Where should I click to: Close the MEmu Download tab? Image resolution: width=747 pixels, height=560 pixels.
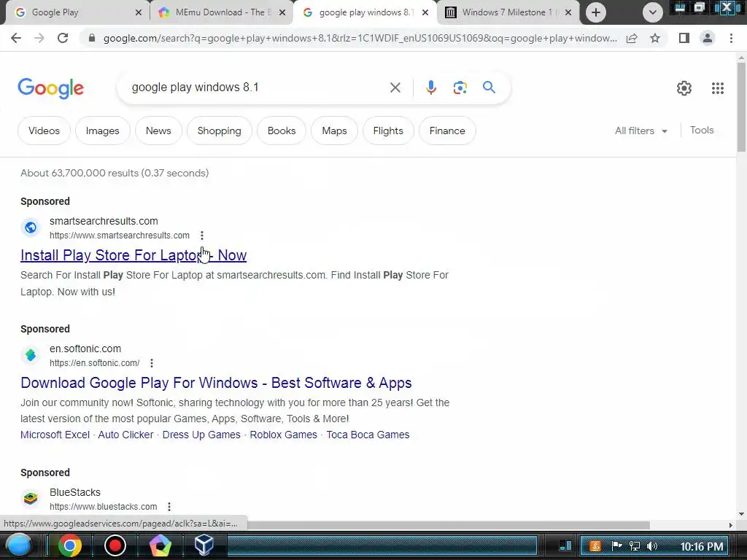(282, 12)
